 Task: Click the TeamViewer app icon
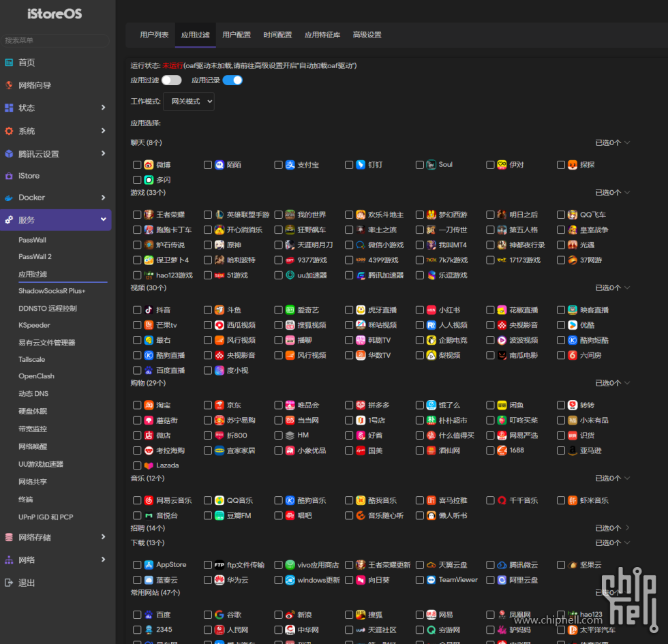pyautogui.click(x=431, y=580)
